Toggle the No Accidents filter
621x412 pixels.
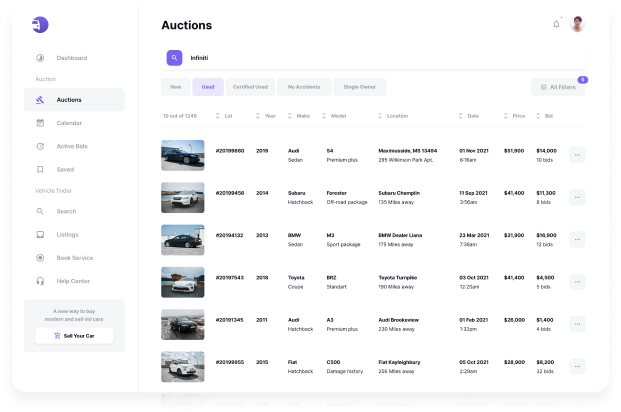(304, 87)
